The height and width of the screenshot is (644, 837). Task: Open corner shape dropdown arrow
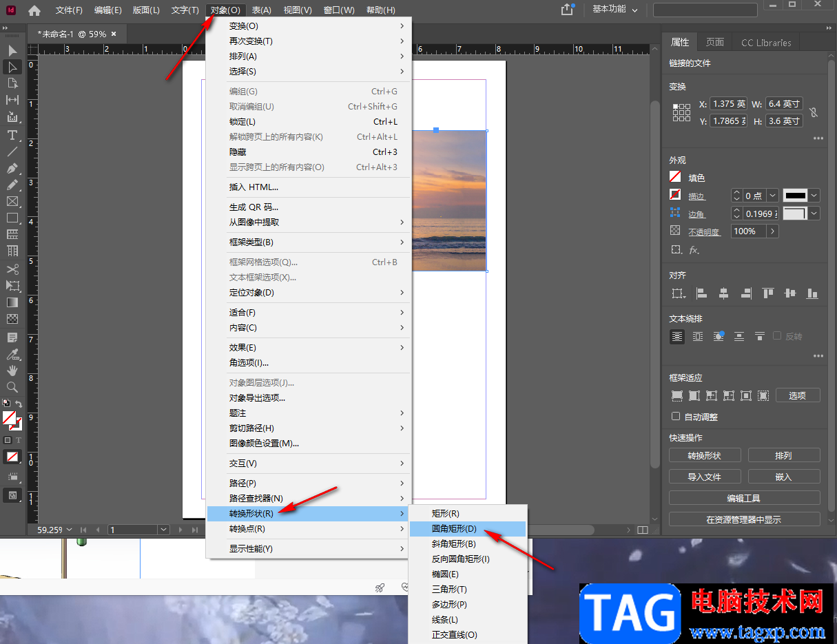[814, 214]
